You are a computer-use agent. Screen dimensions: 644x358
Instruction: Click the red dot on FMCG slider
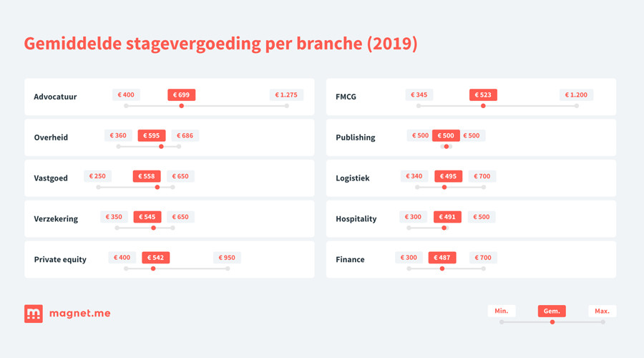click(483, 106)
